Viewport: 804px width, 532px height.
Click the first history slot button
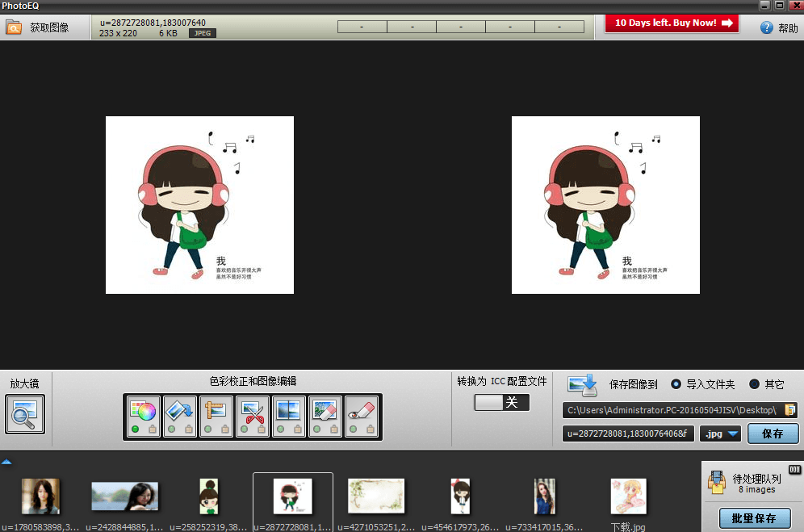pyautogui.click(x=362, y=27)
